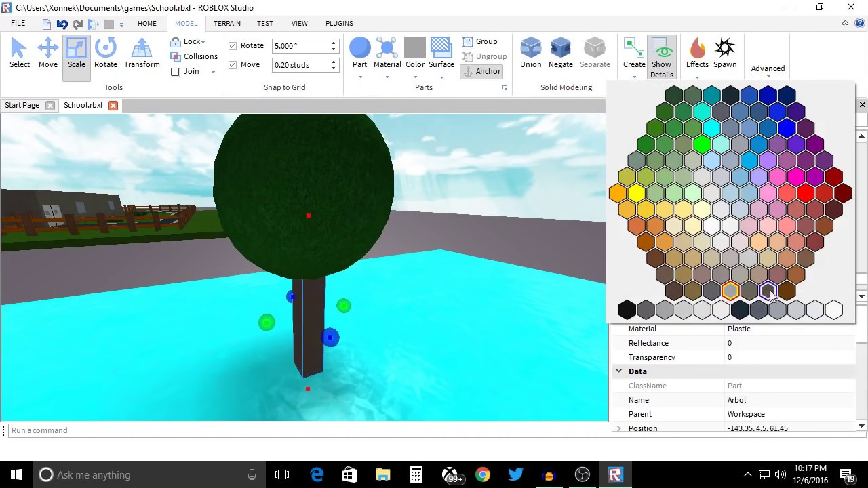
Task: Collapse the Data section
Action: [x=618, y=371]
